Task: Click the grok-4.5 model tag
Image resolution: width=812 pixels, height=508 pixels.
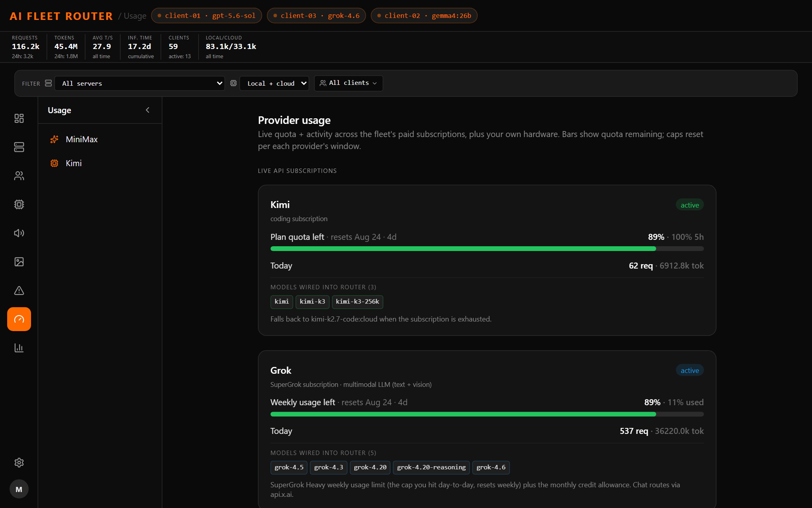Action: point(289,467)
